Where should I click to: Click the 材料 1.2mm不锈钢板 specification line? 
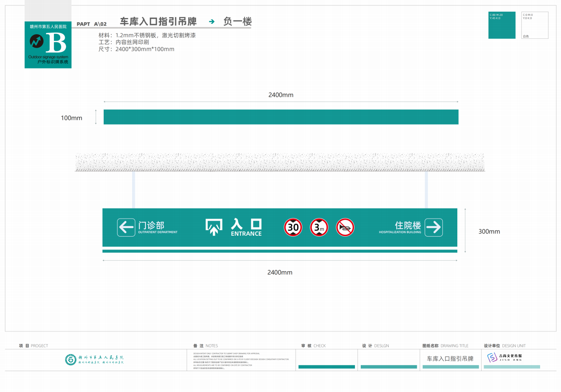147,36
